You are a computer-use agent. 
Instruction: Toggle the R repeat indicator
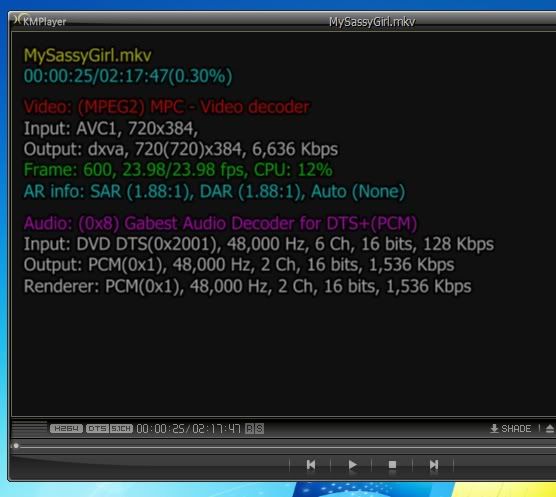(250, 429)
